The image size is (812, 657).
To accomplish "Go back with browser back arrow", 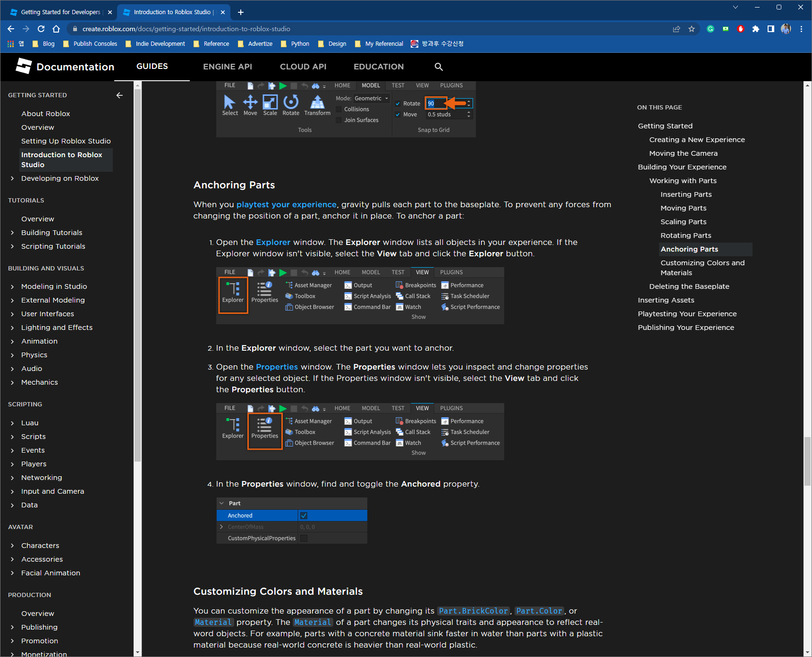I will 11,29.
